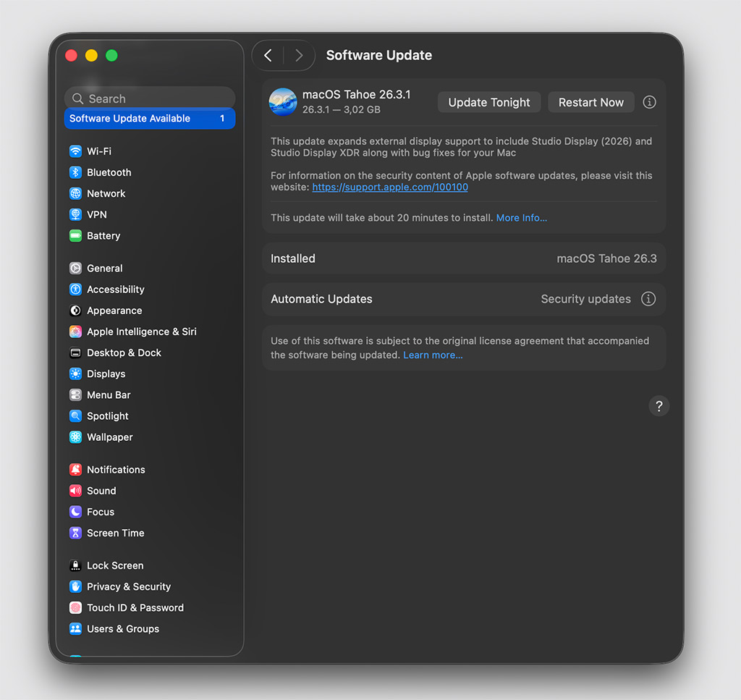The height and width of the screenshot is (700, 741).
Task: Go forward with the right chevron
Action: (299, 55)
